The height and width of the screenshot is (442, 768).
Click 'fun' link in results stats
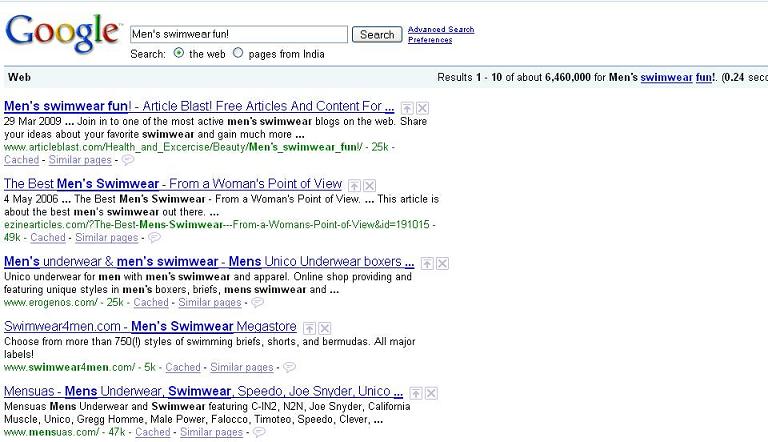(x=704, y=77)
